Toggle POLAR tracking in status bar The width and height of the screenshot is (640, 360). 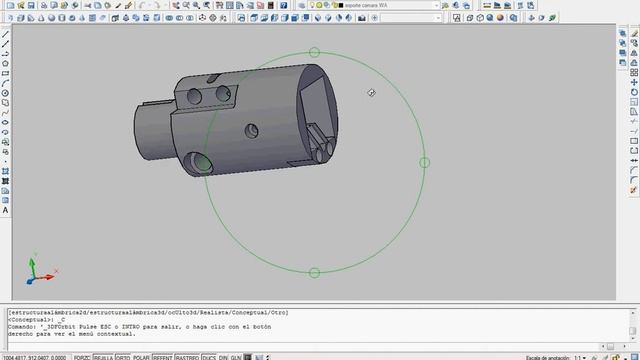(141, 358)
